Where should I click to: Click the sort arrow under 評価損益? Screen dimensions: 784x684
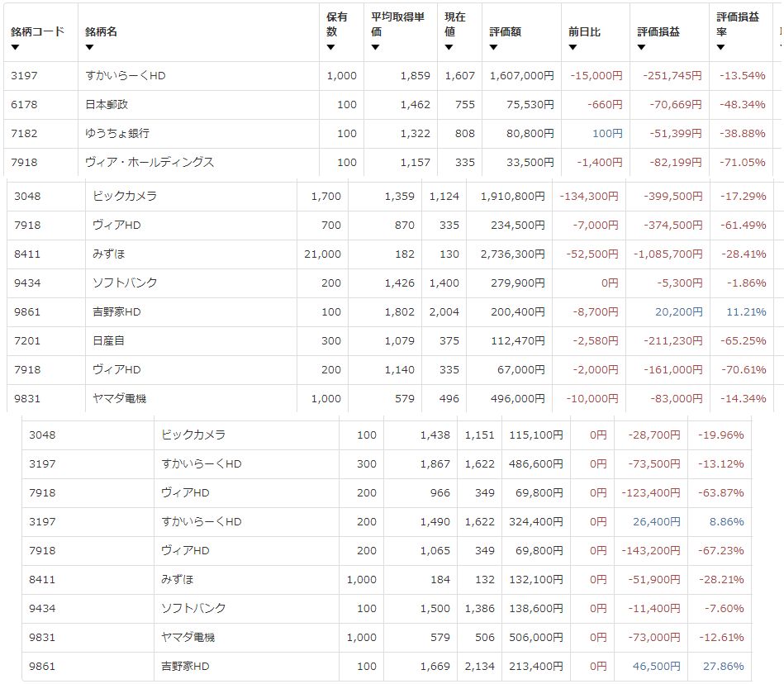click(641, 47)
